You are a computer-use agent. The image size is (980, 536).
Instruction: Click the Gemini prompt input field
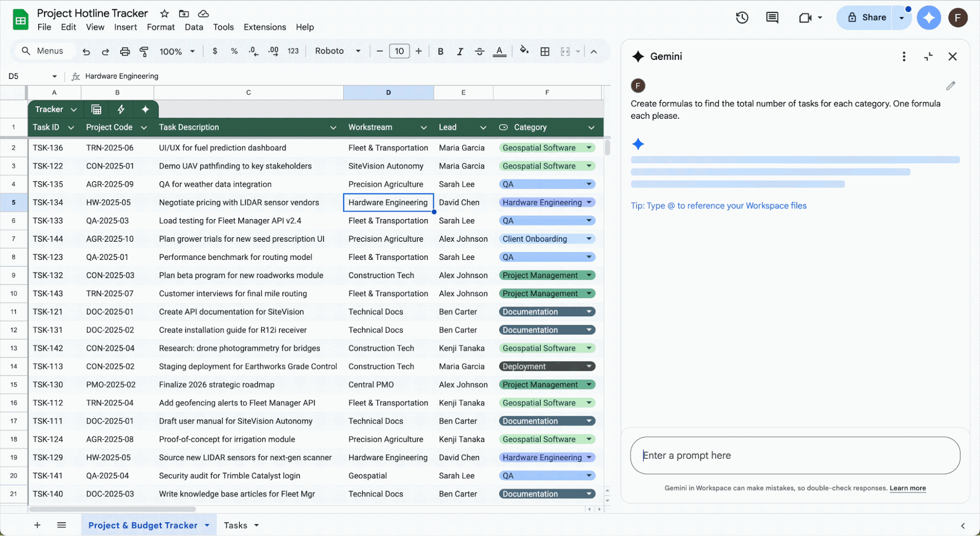click(x=794, y=455)
